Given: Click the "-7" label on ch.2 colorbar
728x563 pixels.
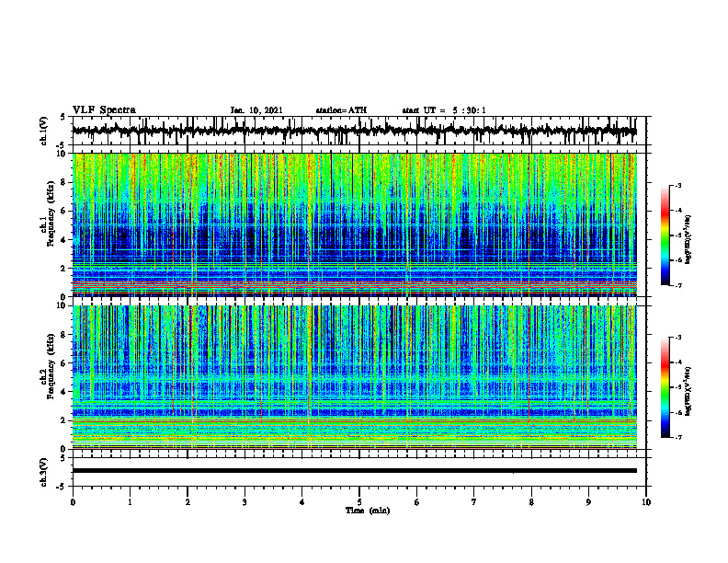Looking at the screenshot, I should [677, 437].
